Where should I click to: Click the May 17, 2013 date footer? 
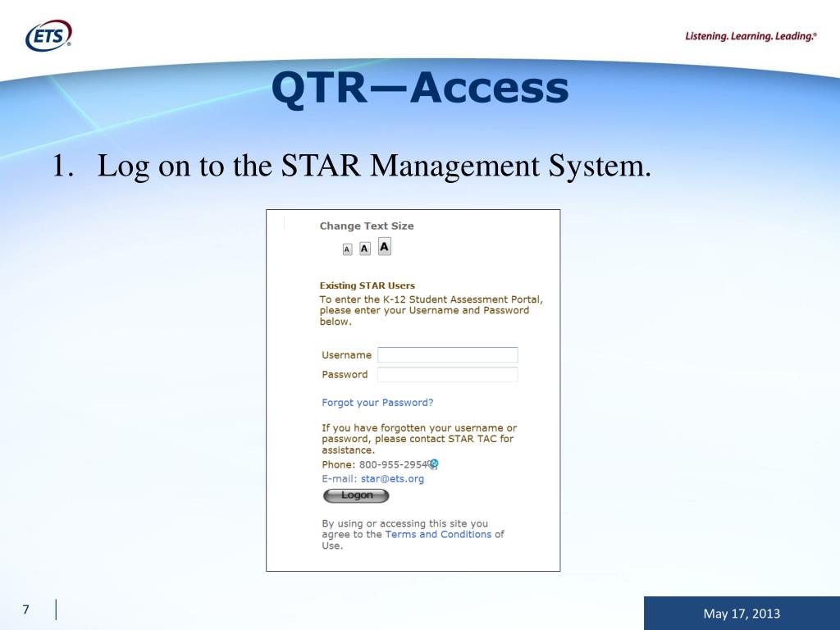coord(742,614)
